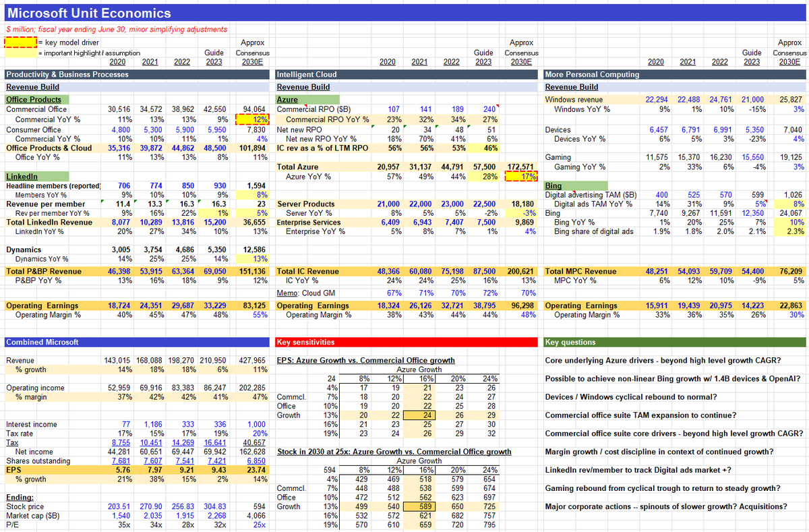Click the 'Gaming' row label
This screenshot has height=532, width=809.
point(558,156)
